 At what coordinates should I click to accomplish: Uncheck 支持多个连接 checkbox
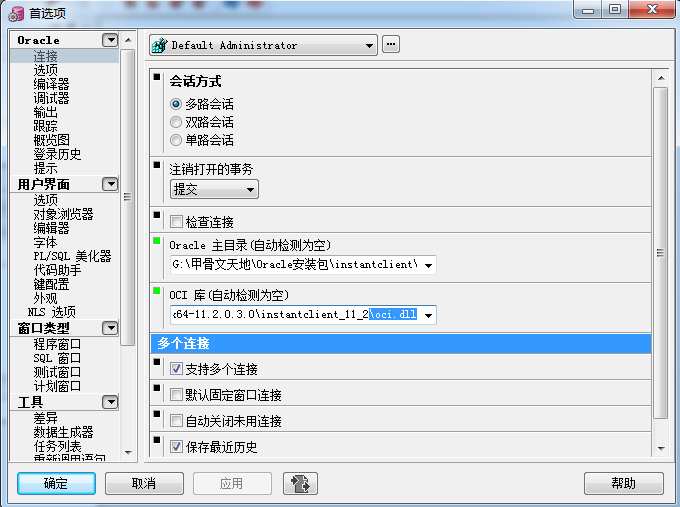click(176, 369)
